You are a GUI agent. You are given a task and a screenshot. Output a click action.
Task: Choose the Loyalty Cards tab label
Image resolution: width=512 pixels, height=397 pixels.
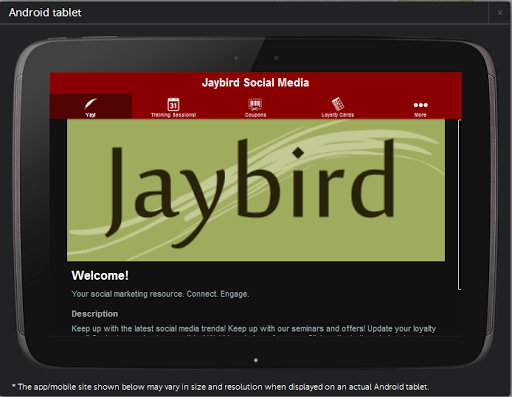click(x=338, y=115)
